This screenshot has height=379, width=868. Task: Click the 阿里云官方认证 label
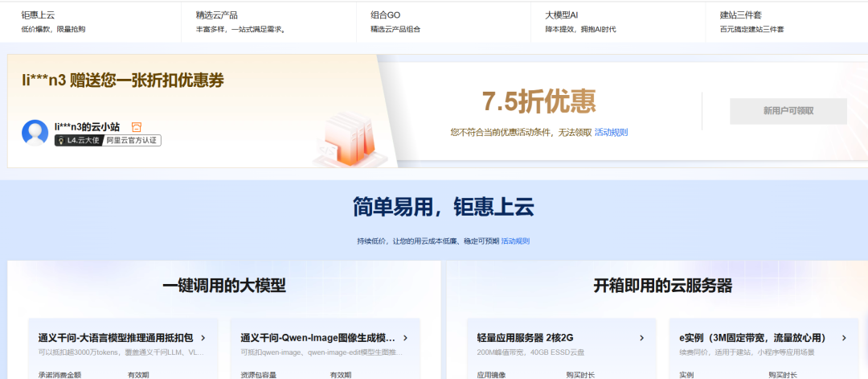[132, 141]
